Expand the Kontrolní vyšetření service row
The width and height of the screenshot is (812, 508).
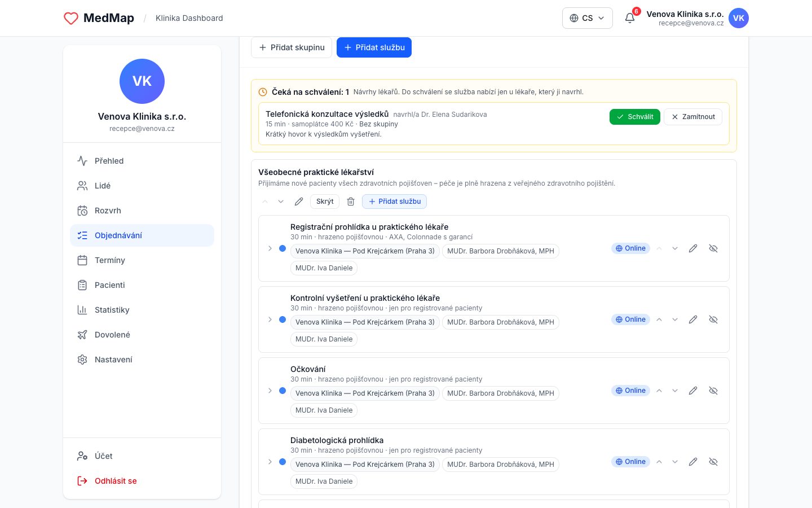point(270,319)
